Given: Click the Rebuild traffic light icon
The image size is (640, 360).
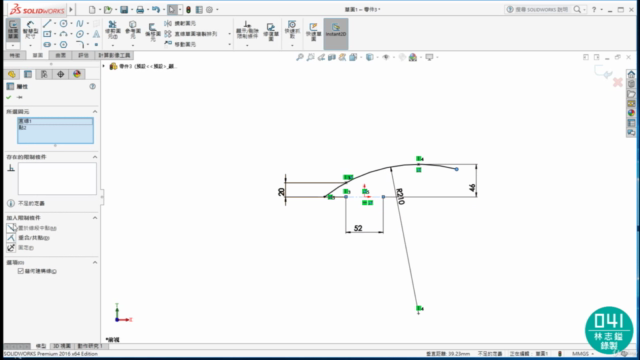Looking at the screenshot, I should point(188,9).
